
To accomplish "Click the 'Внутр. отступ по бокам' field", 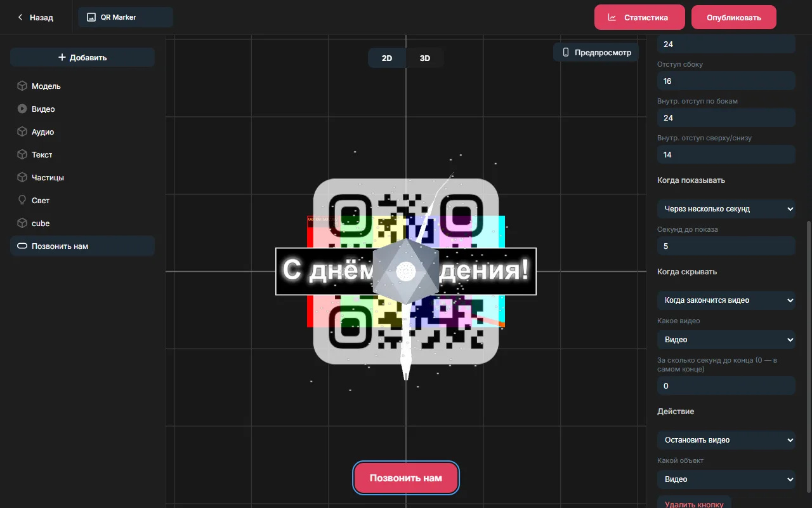I will (x=726, y=117).
